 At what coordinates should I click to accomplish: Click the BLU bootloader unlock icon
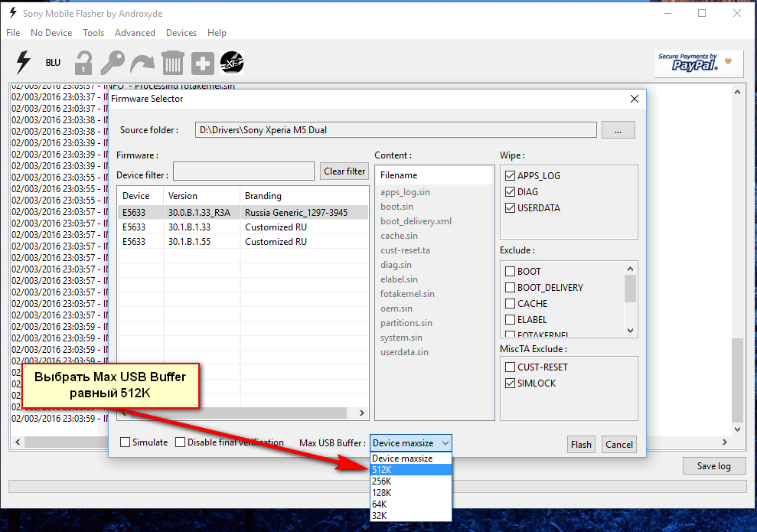(53, 63)
